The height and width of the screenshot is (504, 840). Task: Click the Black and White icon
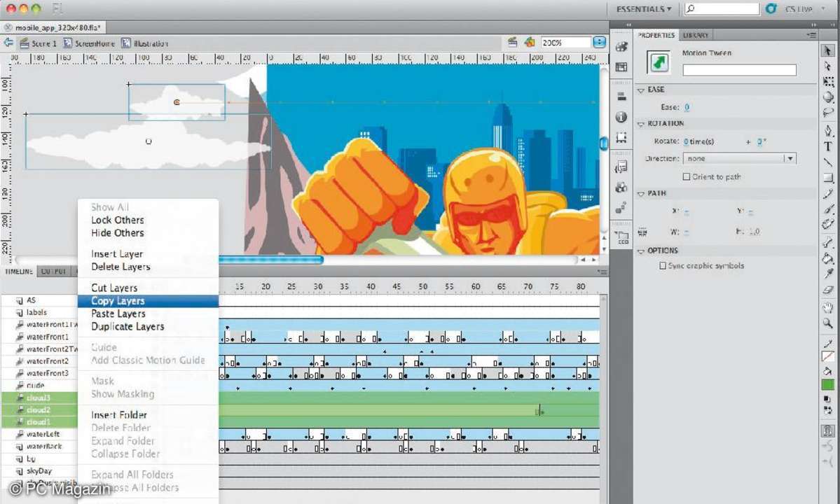[827, 399]
